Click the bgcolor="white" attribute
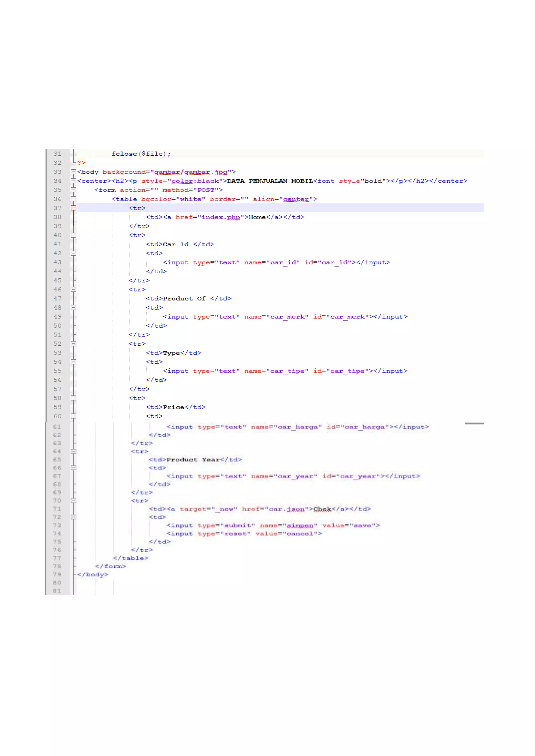The image size is (535, 756). [x=173, y=199]
